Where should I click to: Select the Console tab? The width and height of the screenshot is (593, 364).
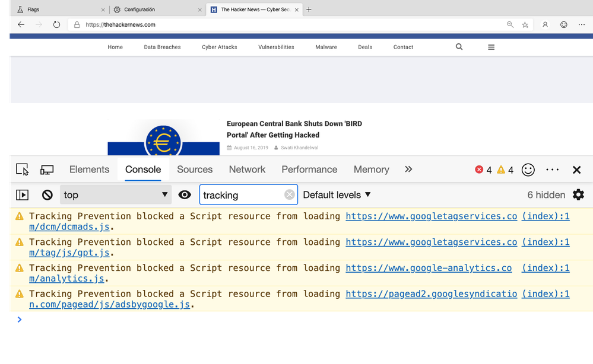(143, 170)
